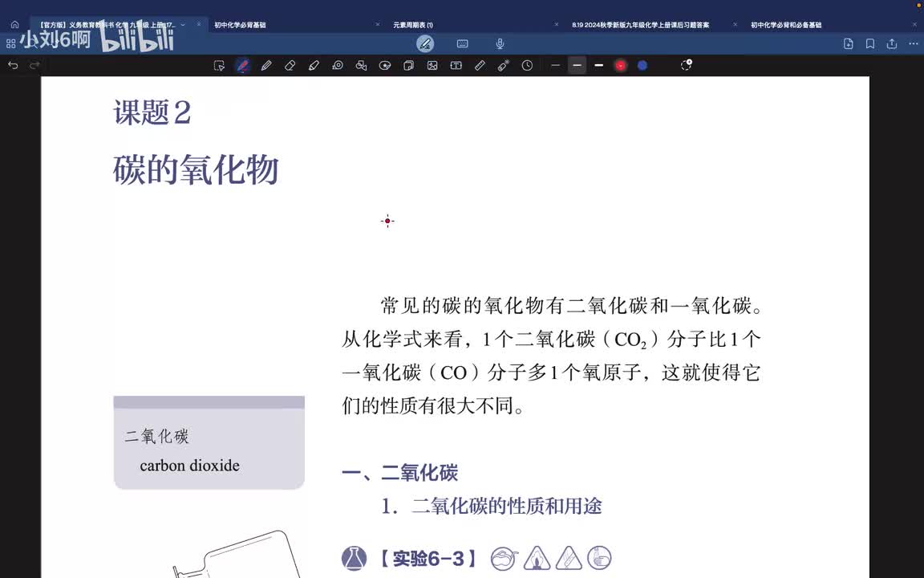
Task: Open the share and export menu
Action: (892, 43)
